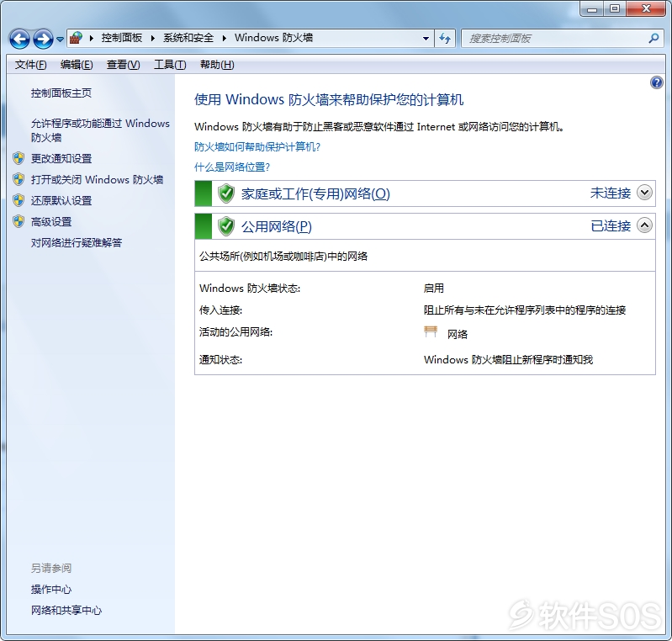Minimize the firewall window
The height and width of the screenshot is (641, 672).
tap(592, 8)
